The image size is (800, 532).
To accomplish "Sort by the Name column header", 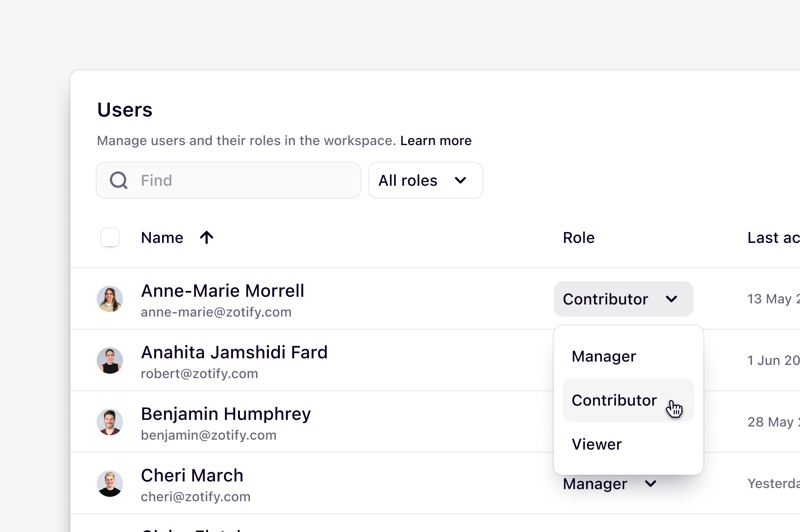I will point(162,237).
